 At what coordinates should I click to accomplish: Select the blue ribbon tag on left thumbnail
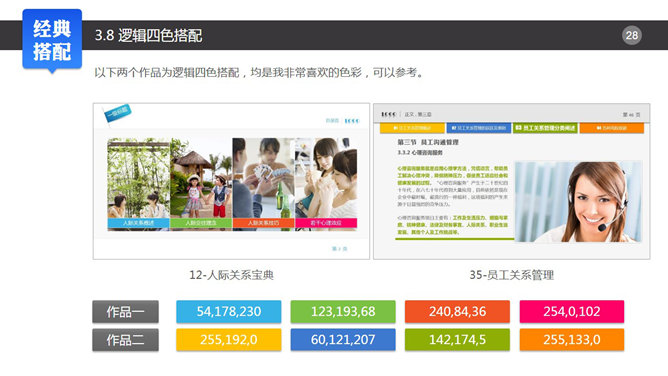point(117,114)
